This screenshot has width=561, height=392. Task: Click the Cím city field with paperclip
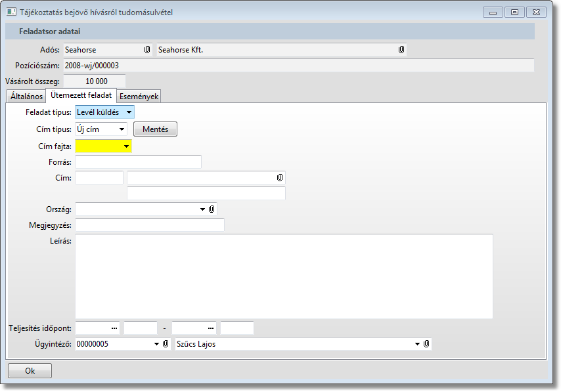pyautogui.click(x=206, y=178)
